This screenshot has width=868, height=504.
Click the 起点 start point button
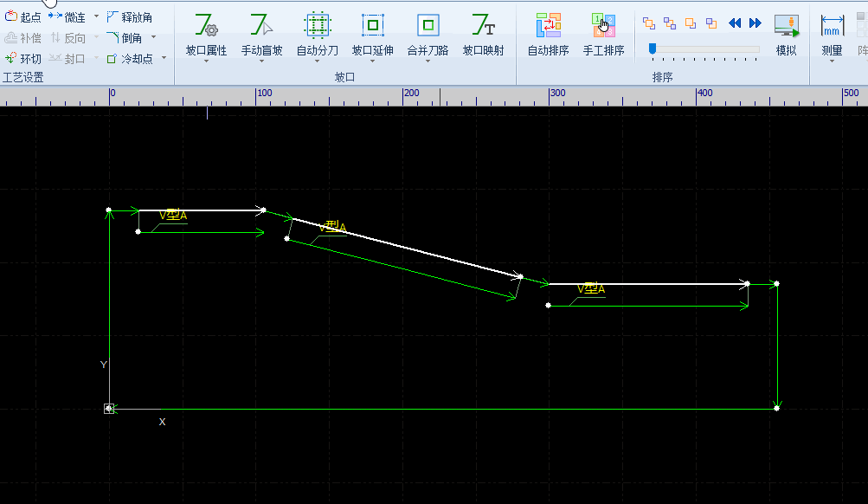[x=23, y=17]
